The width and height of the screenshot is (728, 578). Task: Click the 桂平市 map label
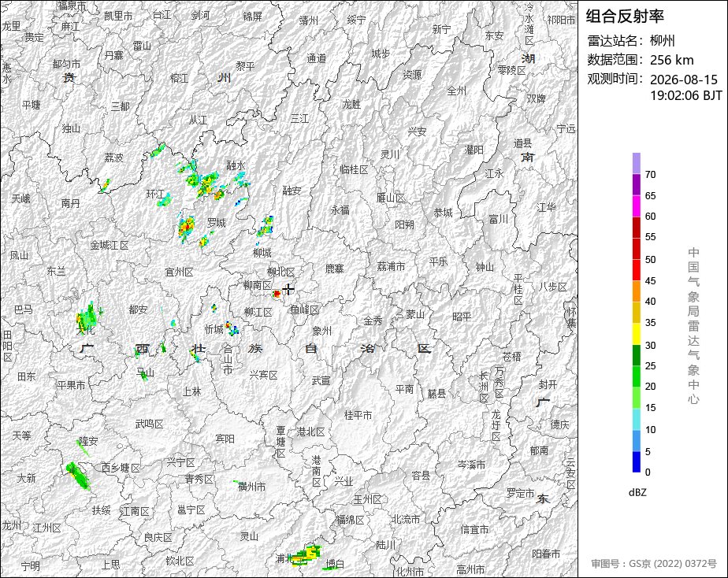click(358, 415)
